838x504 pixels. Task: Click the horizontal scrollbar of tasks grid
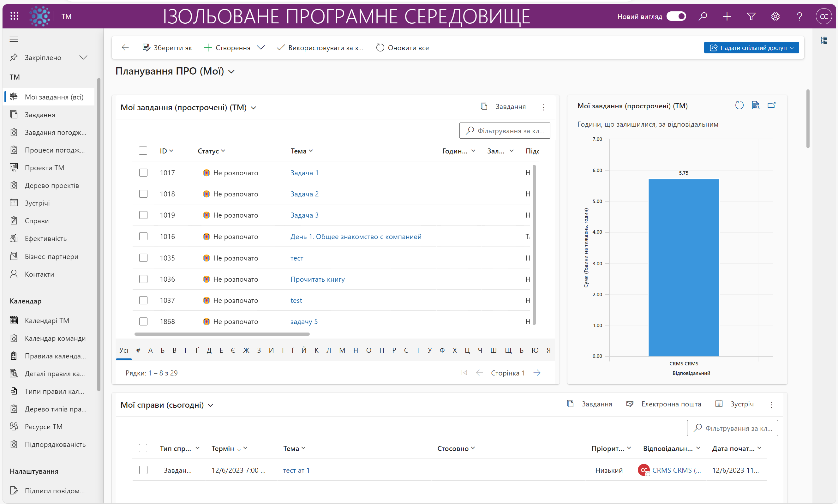222,334
